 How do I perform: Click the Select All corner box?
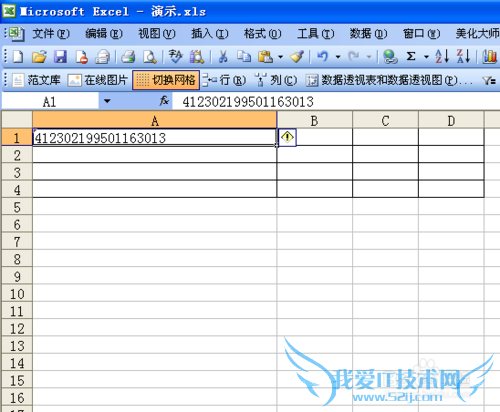17,120
